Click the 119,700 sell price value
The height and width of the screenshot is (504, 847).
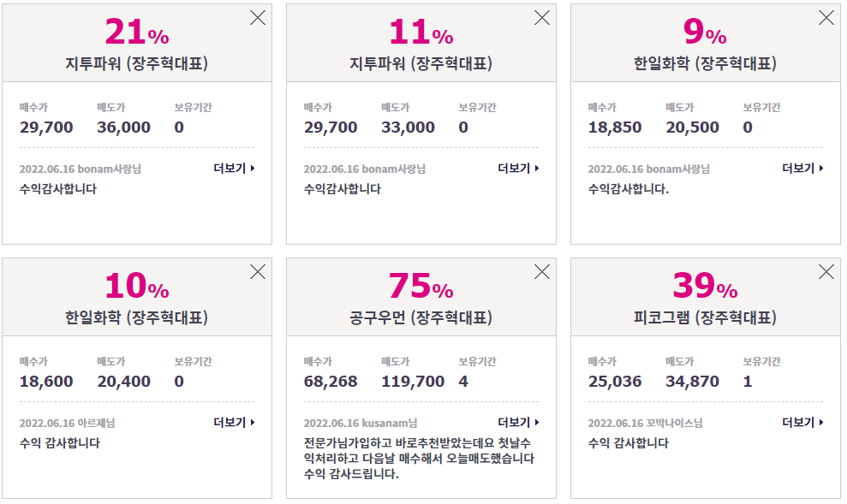click(x=413, y=382)
